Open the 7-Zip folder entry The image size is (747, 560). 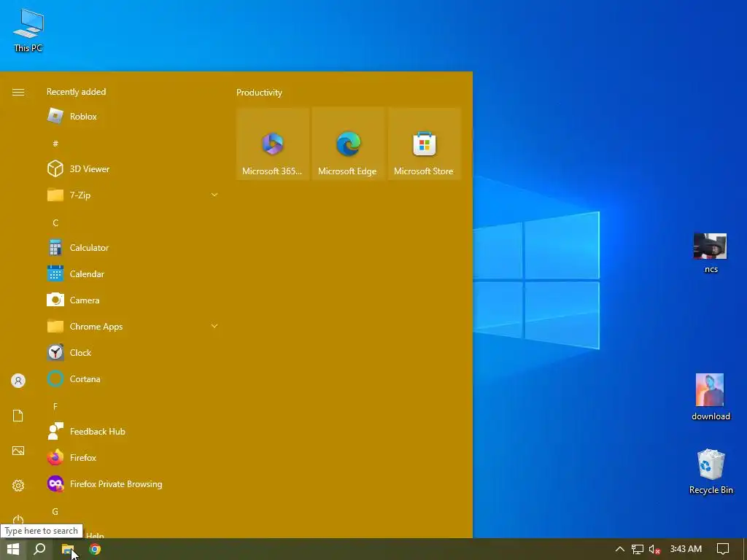coord(132,195)
